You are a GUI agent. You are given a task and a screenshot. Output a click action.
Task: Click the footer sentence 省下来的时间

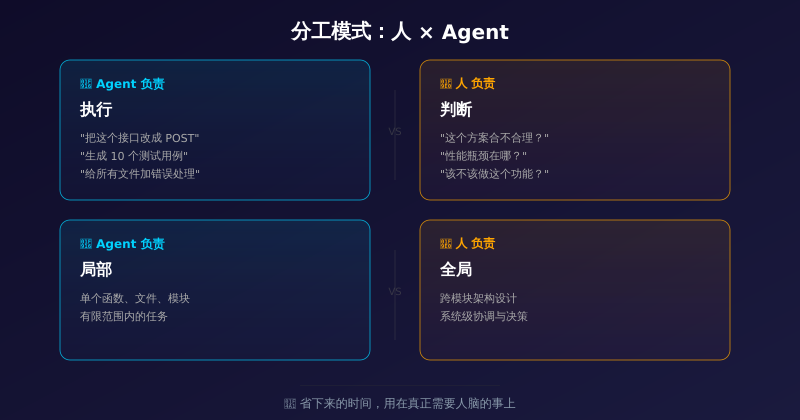tap(407, 404)
